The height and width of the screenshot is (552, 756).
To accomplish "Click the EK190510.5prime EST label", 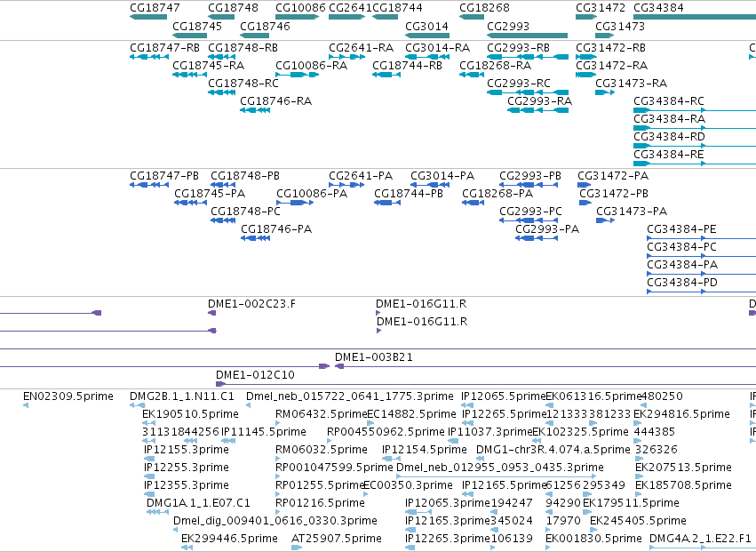I will coord(190,414).
